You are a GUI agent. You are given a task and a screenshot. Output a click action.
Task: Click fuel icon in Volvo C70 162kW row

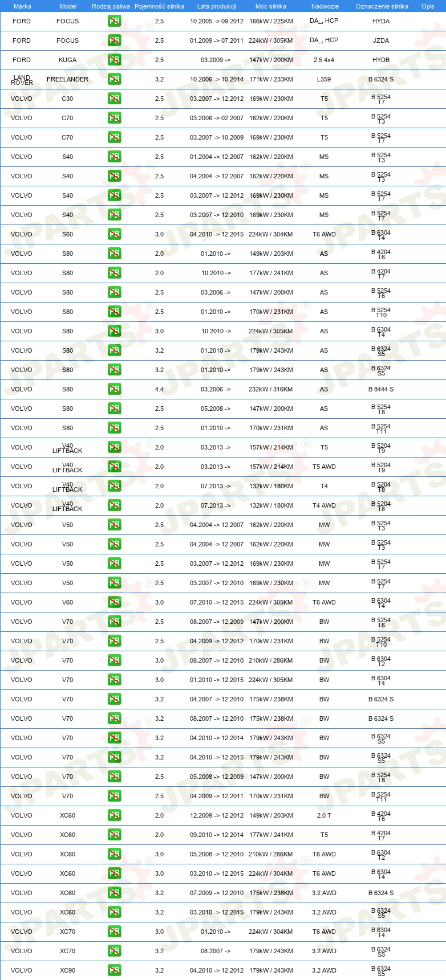tap(114, 118)
